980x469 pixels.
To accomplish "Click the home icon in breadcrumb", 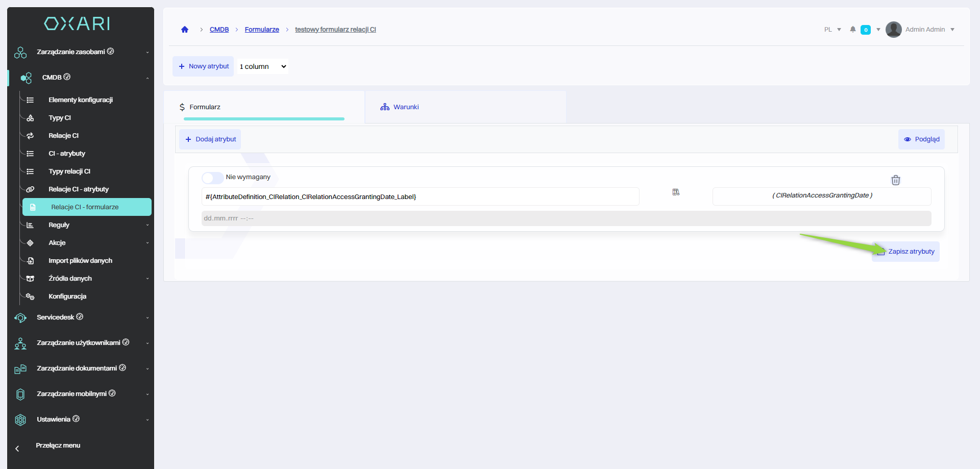I will (185, 30).
